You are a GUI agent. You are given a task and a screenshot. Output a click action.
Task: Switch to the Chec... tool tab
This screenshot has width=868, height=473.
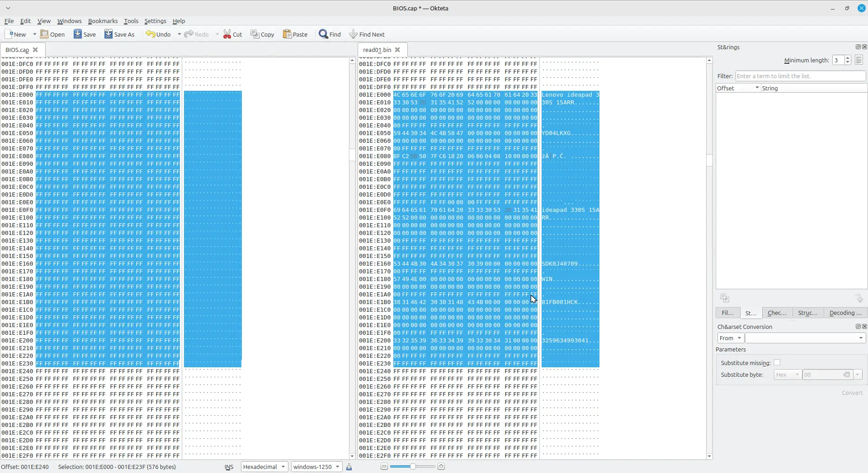pos(777,313)
